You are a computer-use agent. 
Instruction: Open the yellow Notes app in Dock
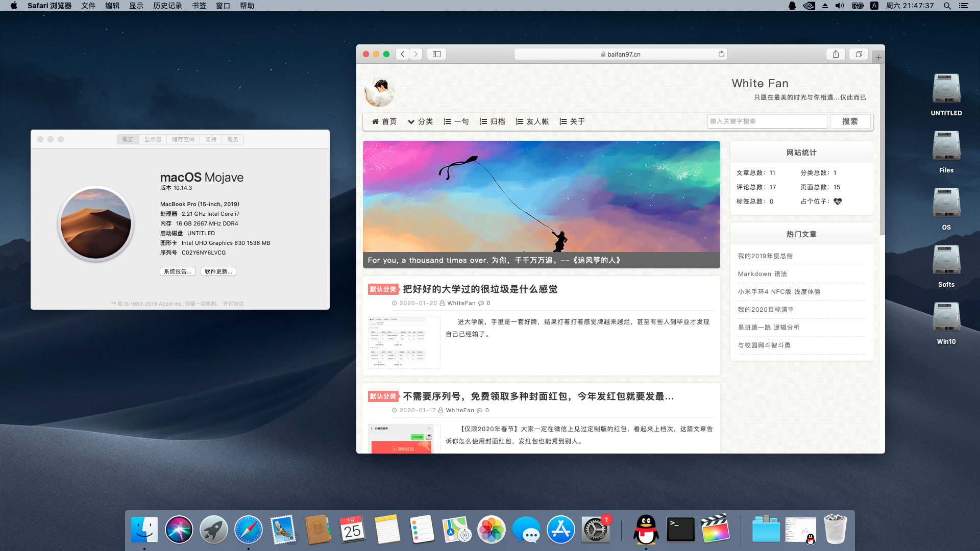click(x=387, y=530)
